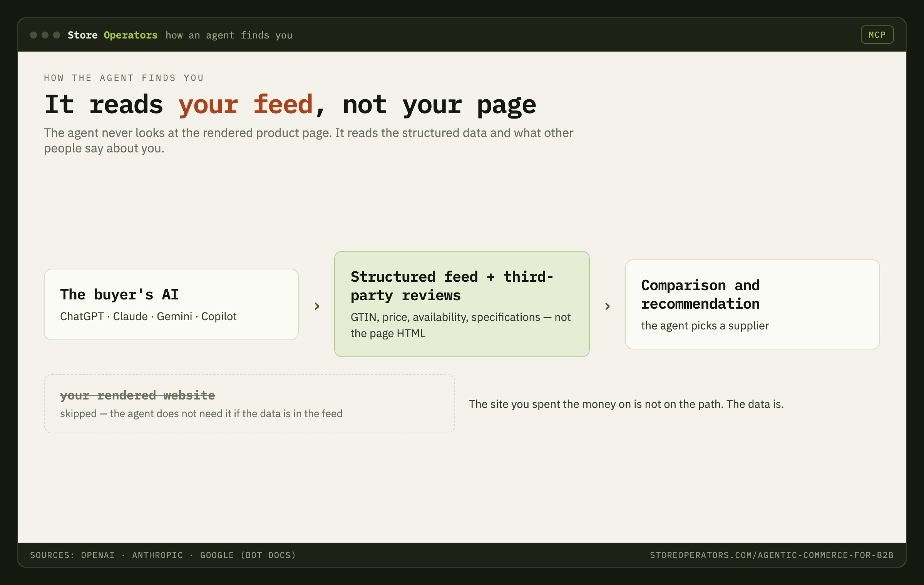Image resolution: width=924 pixels, height=585 pixels.
Task: Click the MCP badge in the header
Action: (877, 35)
